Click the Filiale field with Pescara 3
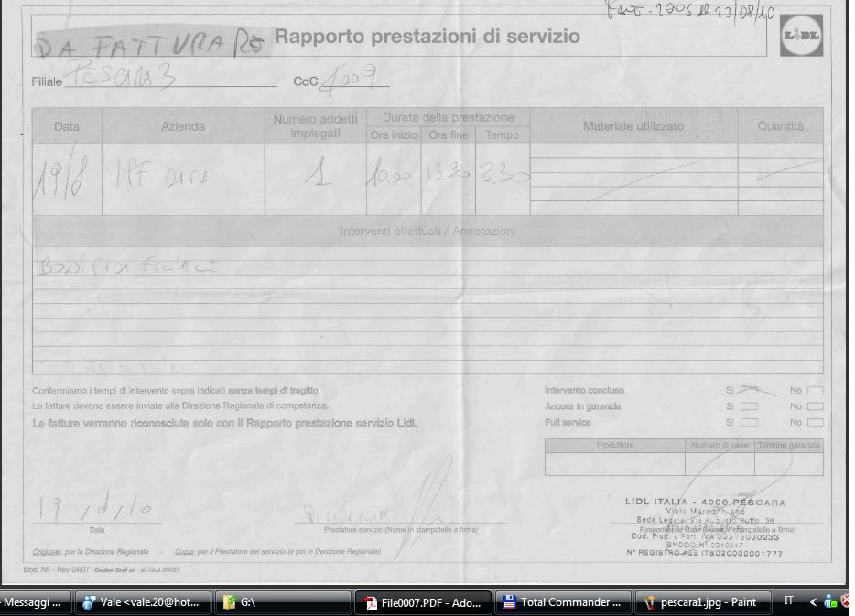 (169, 80)
